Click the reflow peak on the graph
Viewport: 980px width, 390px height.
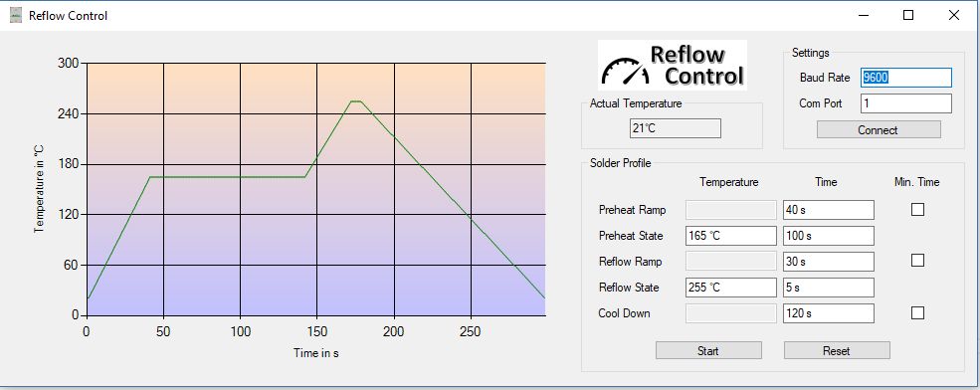(x=356, y=101)
